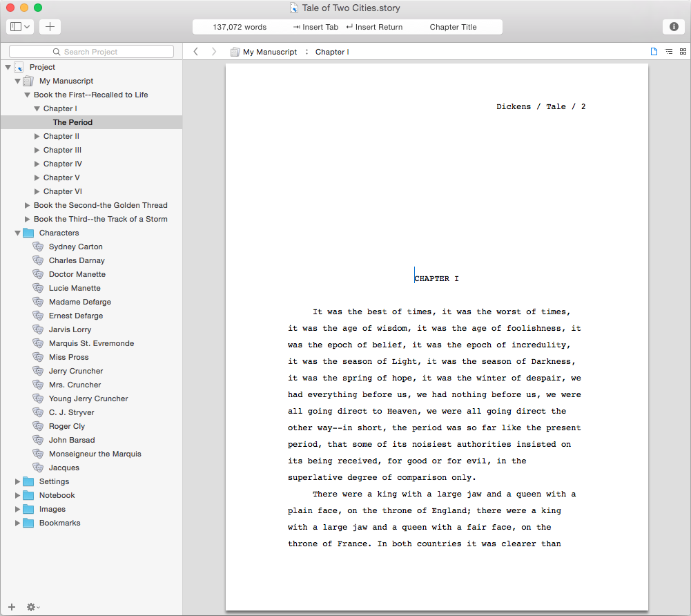Collapse the My Manuscript disclosure triangle

17,81
